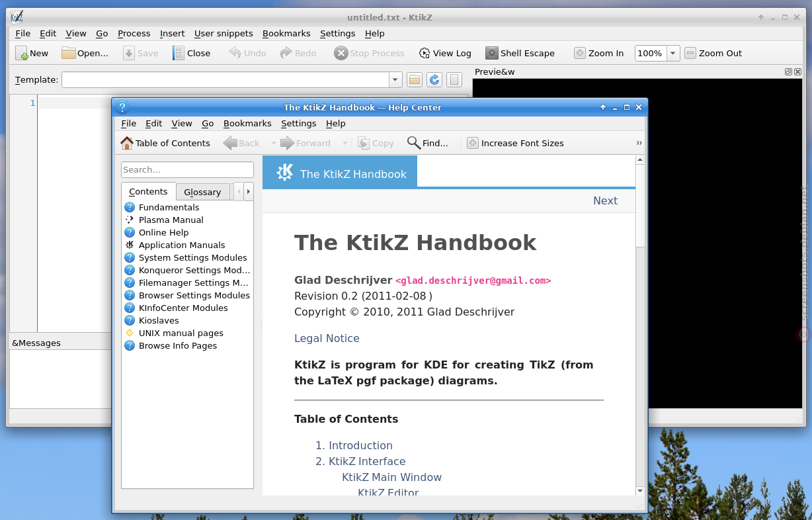Click the author's gmail email link
812x520 pixels.
pos(473,281)
